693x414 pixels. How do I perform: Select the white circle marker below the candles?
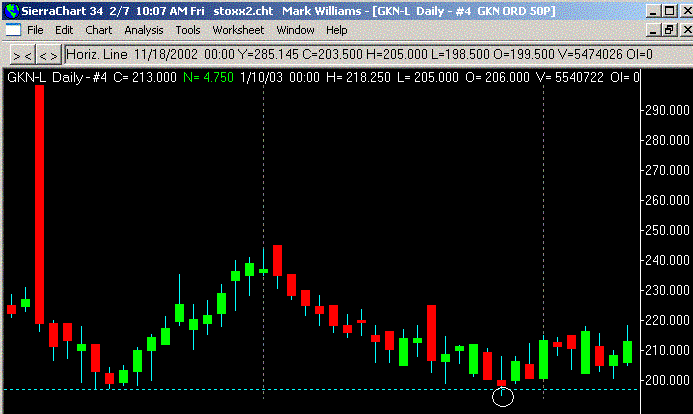pos(503,397)
